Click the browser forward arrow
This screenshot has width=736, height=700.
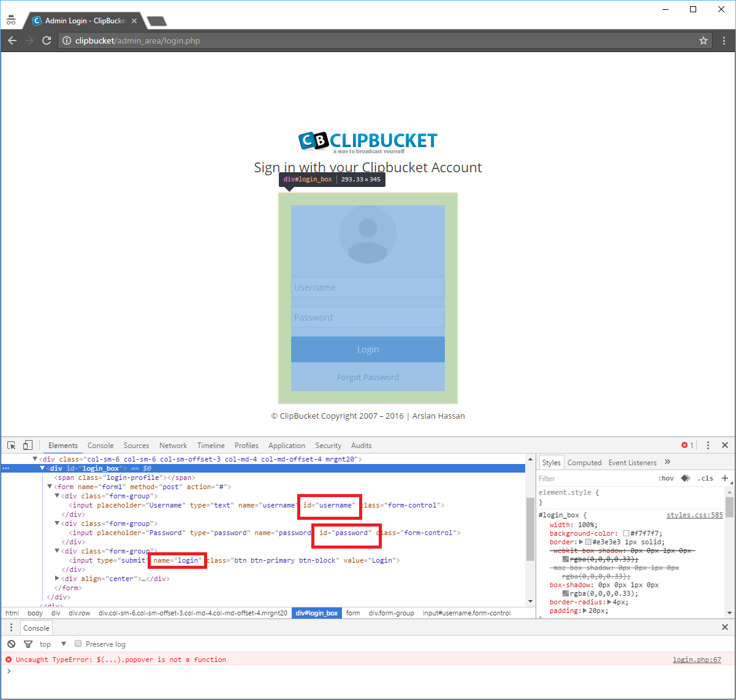29,41
